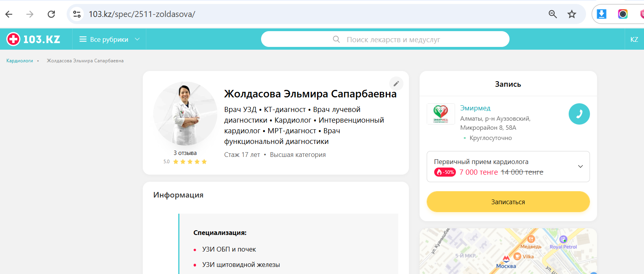644x274 pixels.
Task: Switch language with KZ button
Action: point(634,39)
